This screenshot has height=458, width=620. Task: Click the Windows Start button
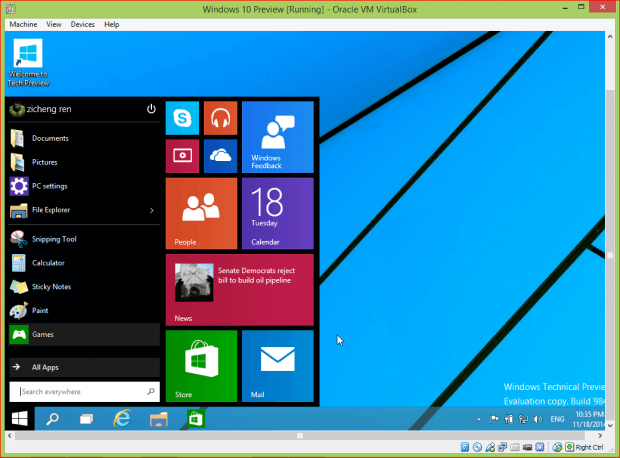(x=19, y=418)
